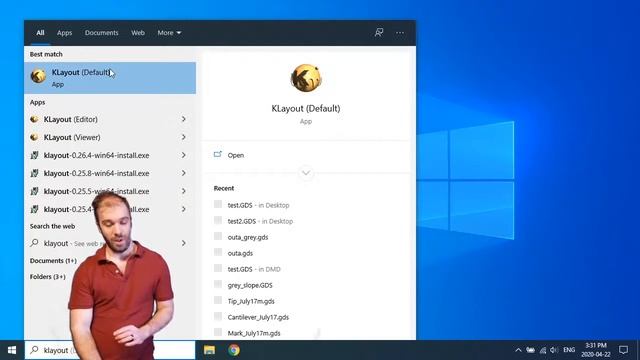Click the taskbar search box containing klayout

[x=110, y=350]
